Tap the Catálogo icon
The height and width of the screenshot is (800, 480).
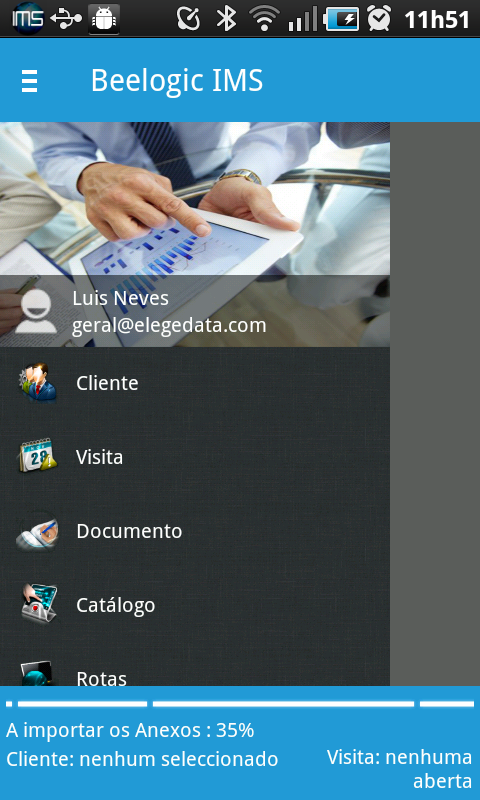(x=39, y=604)
